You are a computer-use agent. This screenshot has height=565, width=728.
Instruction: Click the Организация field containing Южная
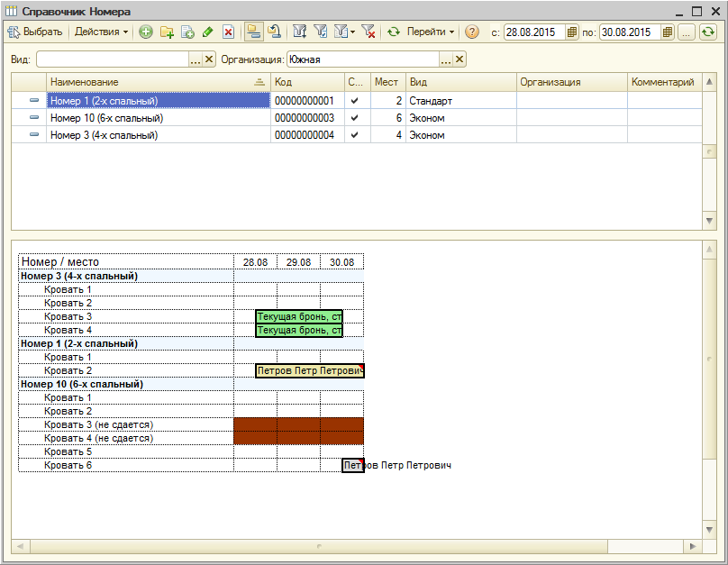363,59
